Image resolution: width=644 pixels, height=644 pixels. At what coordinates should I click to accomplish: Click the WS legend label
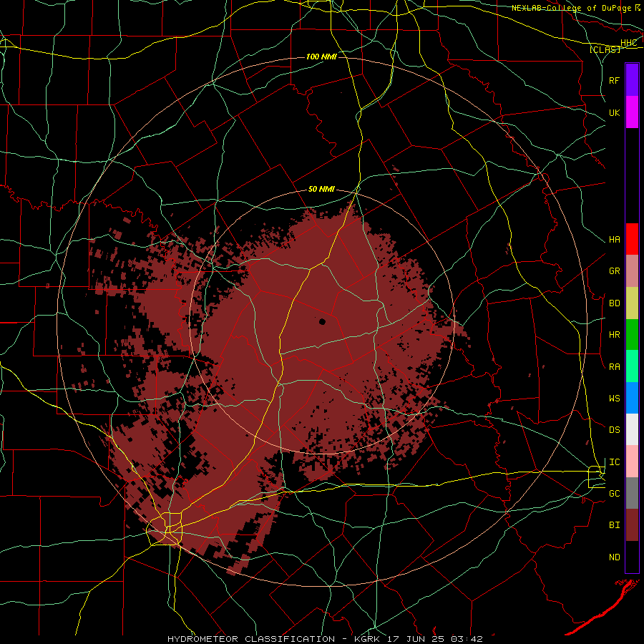click(614, 399)
